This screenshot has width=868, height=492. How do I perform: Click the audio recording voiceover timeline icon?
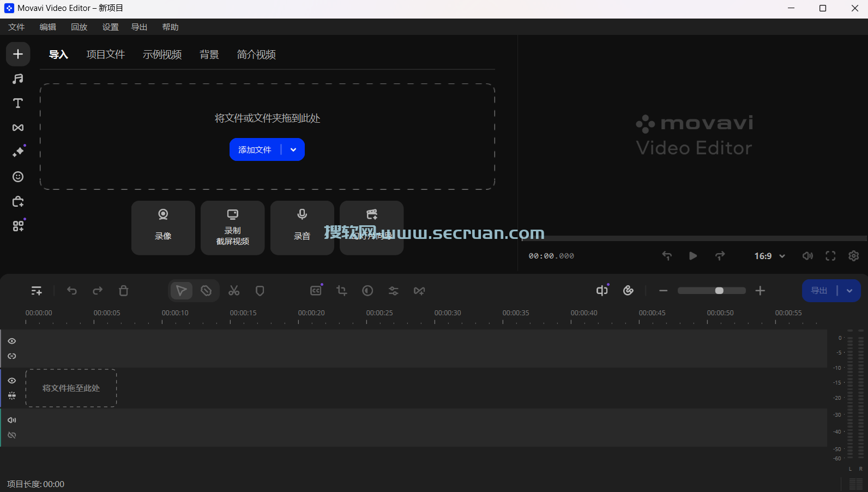point(602,291)
